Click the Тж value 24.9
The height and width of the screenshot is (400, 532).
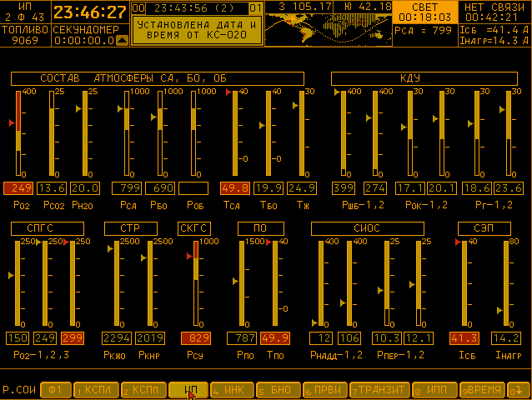click(302, 188)
